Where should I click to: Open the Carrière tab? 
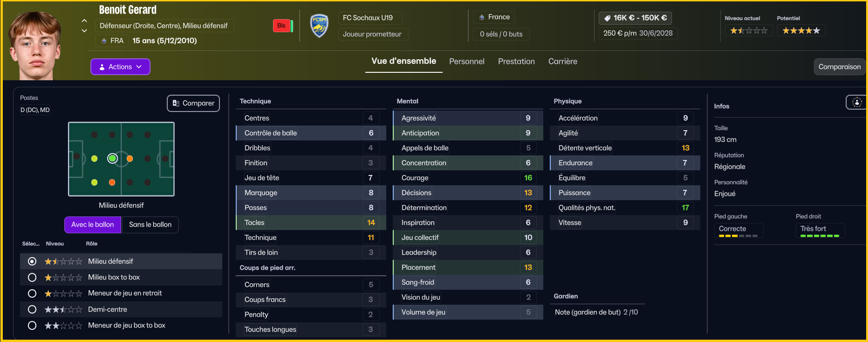(563, 62)
